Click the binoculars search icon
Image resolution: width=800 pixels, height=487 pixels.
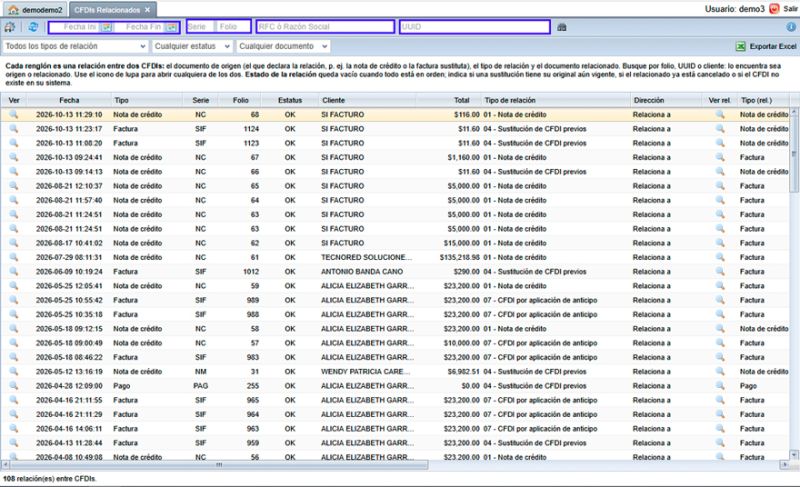[562, 27]
